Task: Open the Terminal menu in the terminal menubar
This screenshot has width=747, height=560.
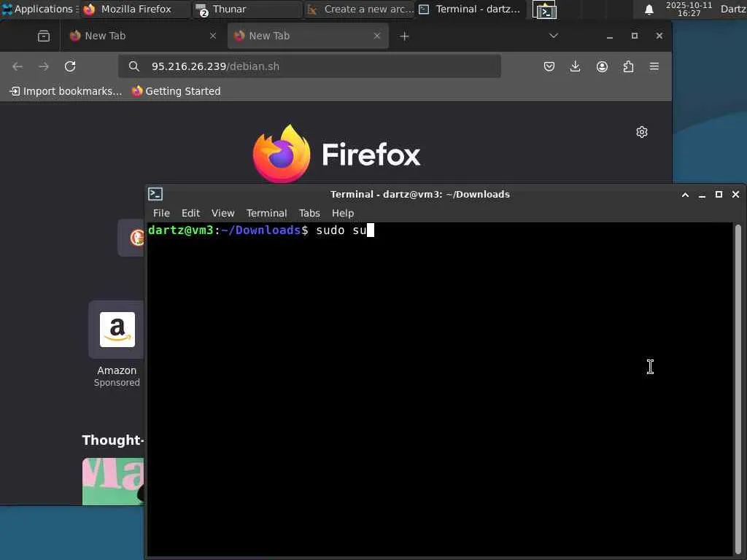Action: point(266,214)
